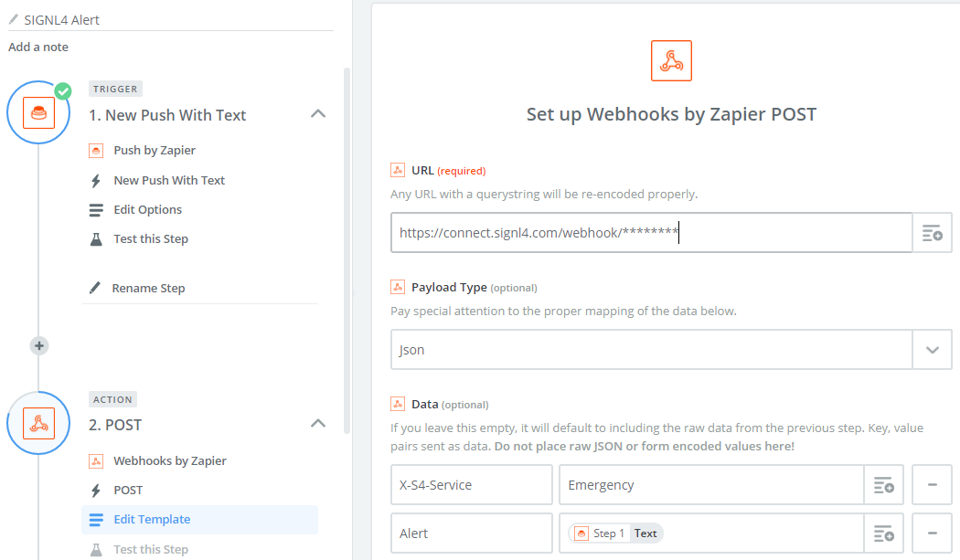Image resolution: width=960 pixels, height=560 pixels.
Task: Click the Push by Zapier app icon
Action: [96, 151]
